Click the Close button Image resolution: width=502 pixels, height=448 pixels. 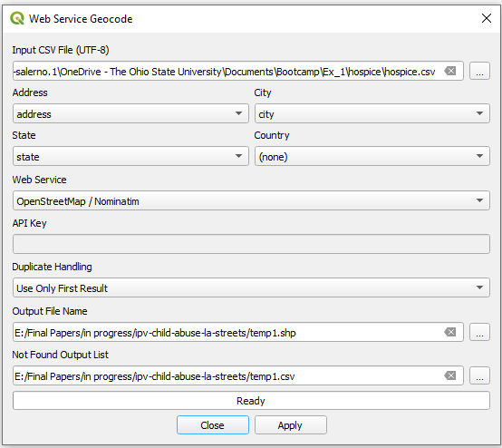[213, 425]
